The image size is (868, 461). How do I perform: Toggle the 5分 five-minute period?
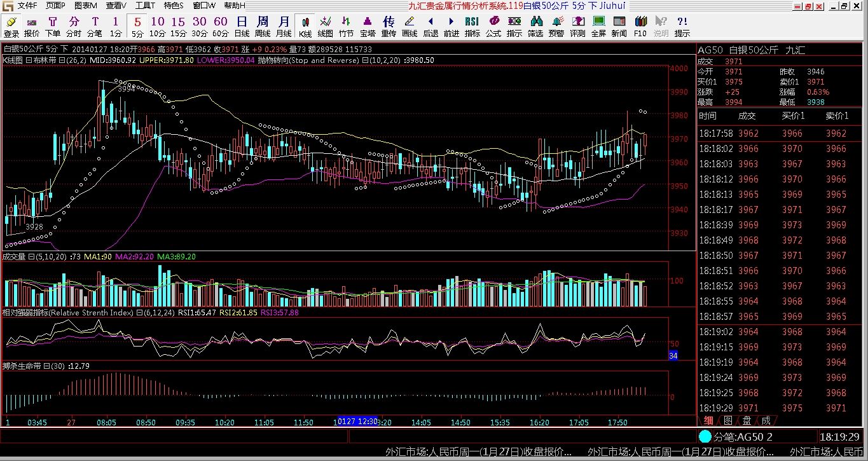click(137, 27)
